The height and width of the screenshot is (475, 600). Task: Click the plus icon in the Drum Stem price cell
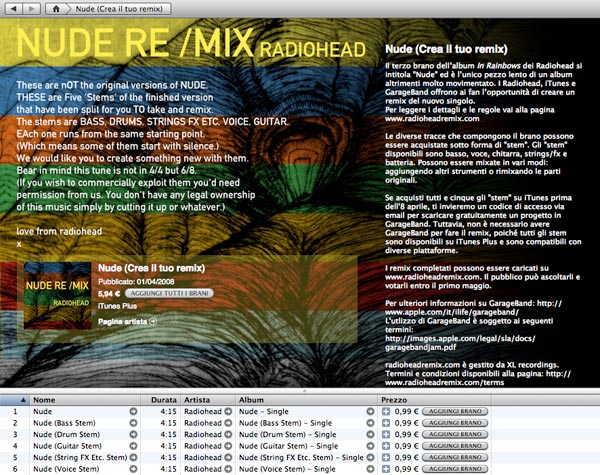coord(386,434)
